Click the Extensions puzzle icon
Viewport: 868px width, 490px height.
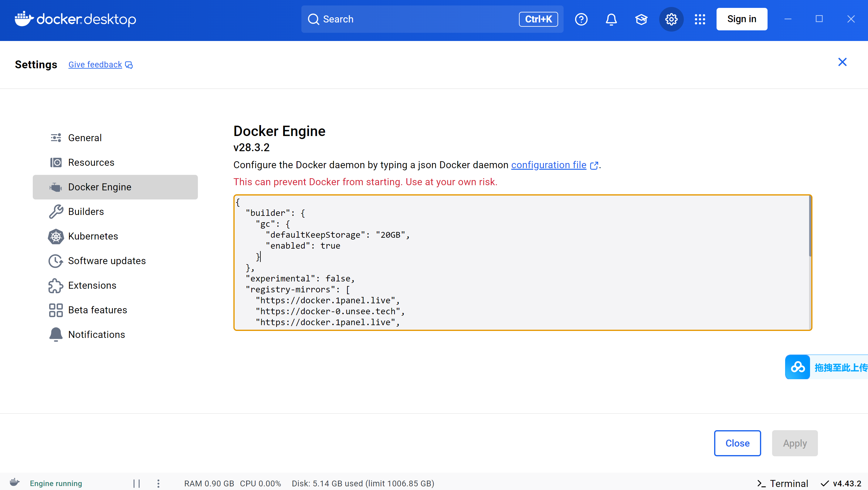[x=56, y=285]
